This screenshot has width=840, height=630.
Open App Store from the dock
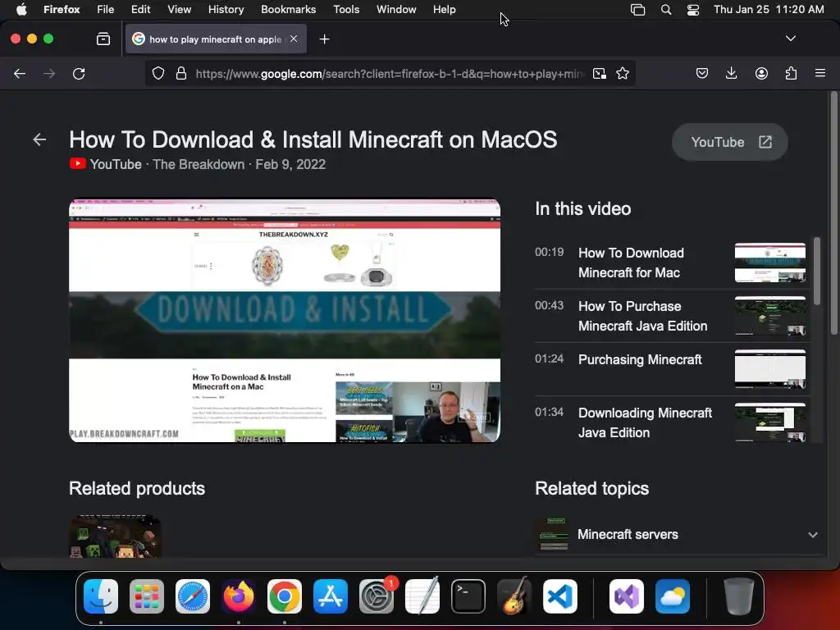pyautogui.click(x=331, y=596)
